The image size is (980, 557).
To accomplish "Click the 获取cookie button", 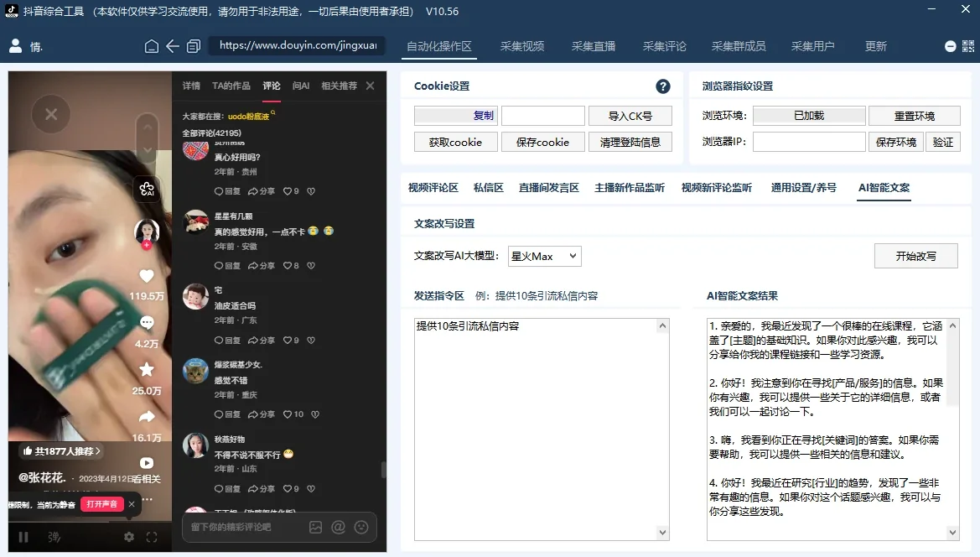I will coord(455,142).
